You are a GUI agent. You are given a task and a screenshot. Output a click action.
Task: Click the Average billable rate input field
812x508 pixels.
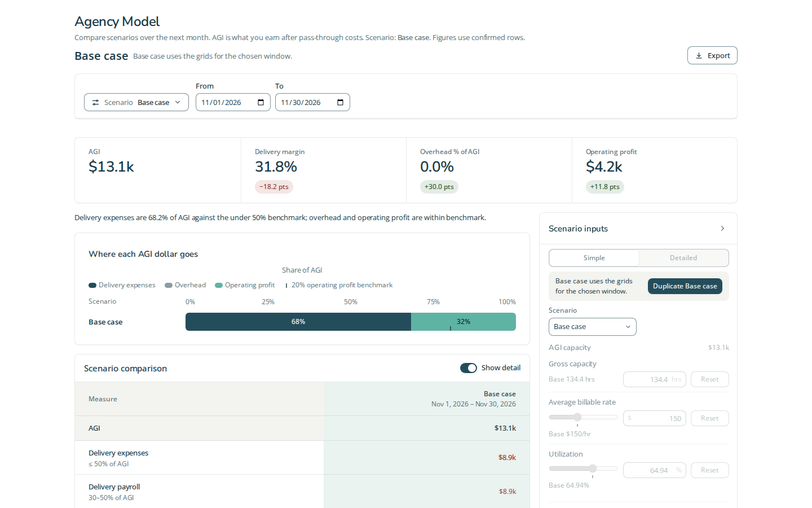(x=654, y=418)
